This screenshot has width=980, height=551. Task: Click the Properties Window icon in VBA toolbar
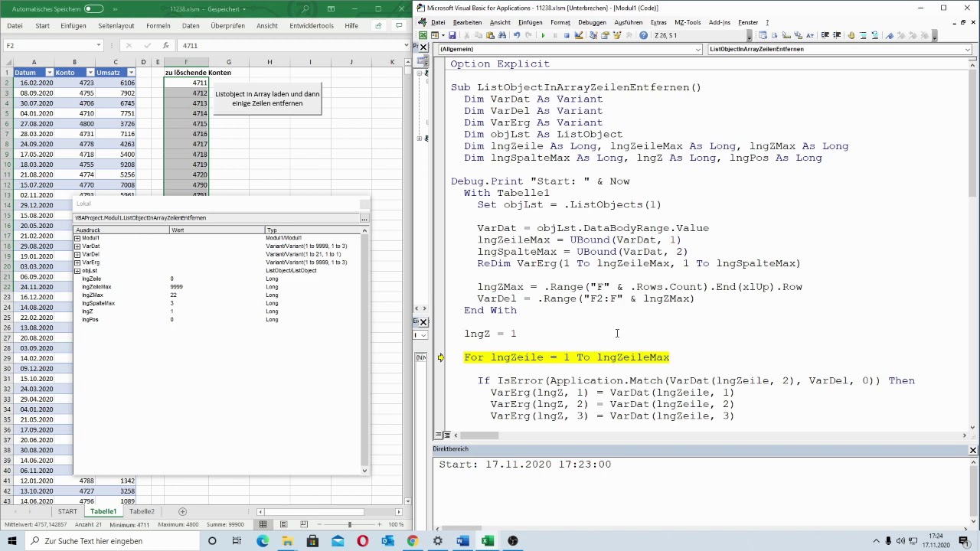click(605, 35)
